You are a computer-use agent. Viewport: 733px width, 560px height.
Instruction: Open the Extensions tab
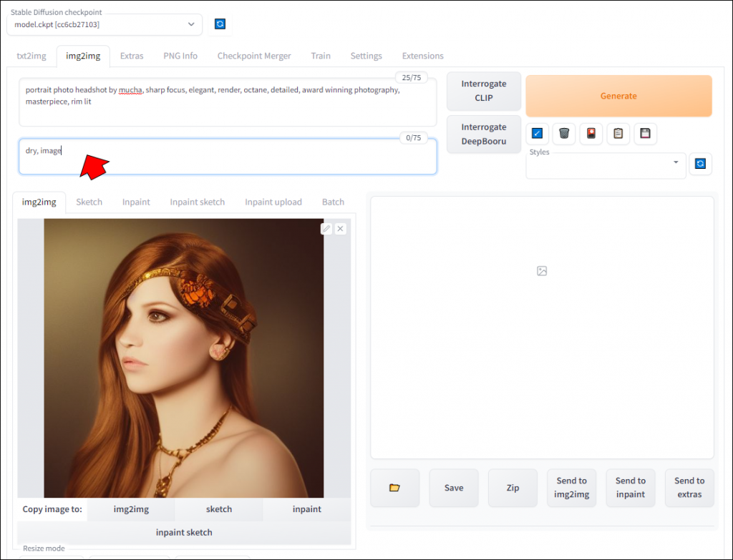tap(422, 56)
